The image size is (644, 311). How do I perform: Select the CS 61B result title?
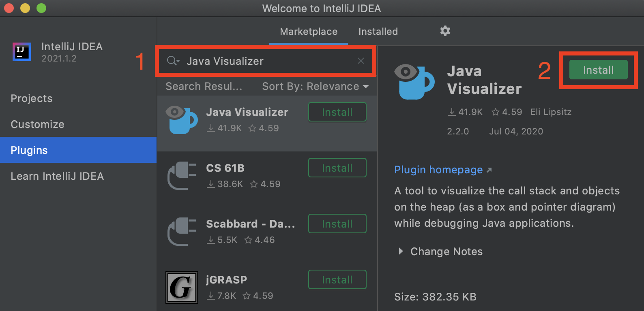coord(225,168)
